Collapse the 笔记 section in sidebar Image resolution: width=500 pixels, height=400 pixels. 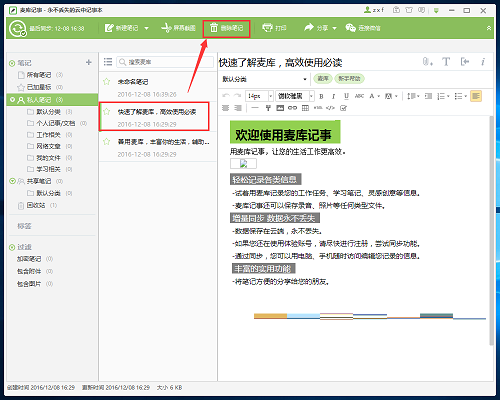click(x=12, y=63)
